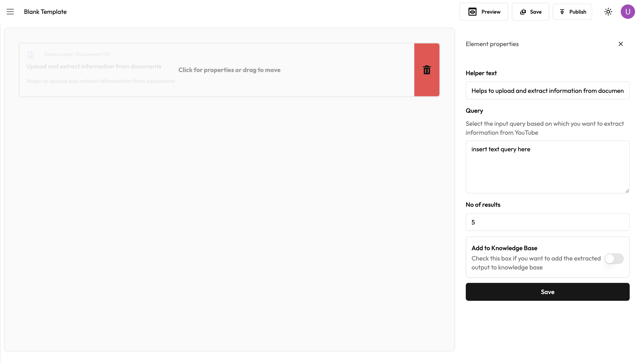Publish the Blank Template
The height and width of the screenshot is (363, 644).
(572, 12)
